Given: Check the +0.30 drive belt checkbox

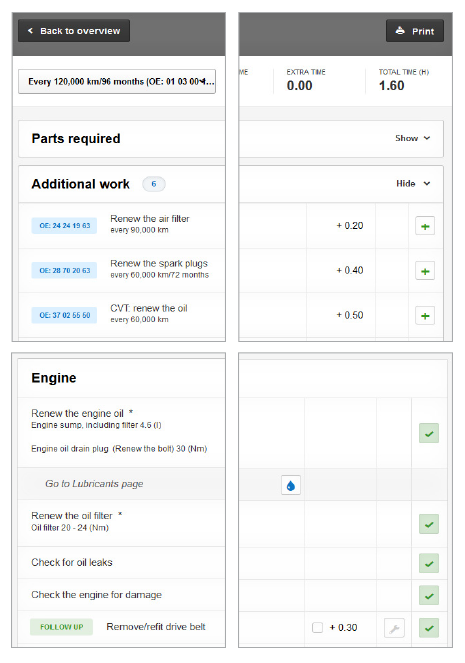Looking at the screenshot, I should 317,627.
